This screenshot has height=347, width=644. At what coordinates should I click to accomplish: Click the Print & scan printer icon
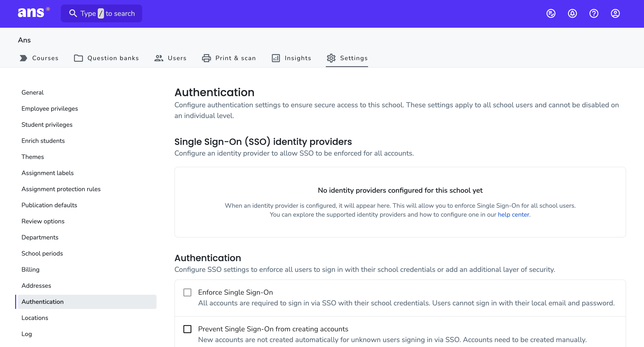tap(206, 58)
